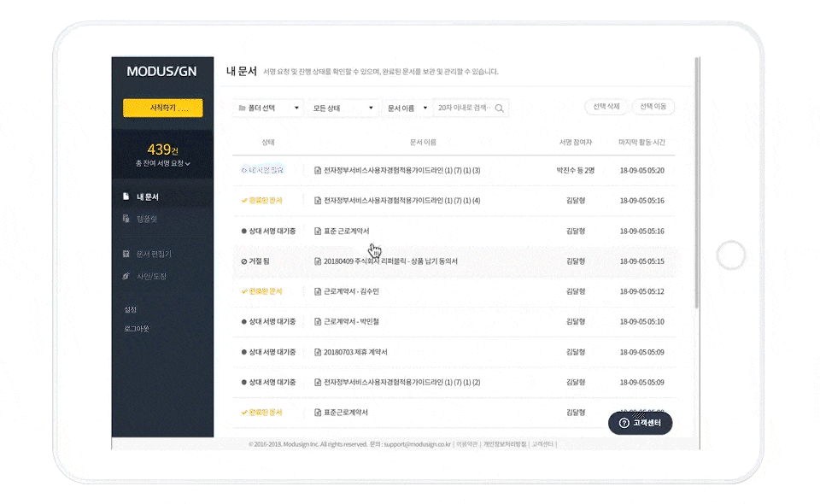
Task: Click the document search input field
Action: coord(463,108)
